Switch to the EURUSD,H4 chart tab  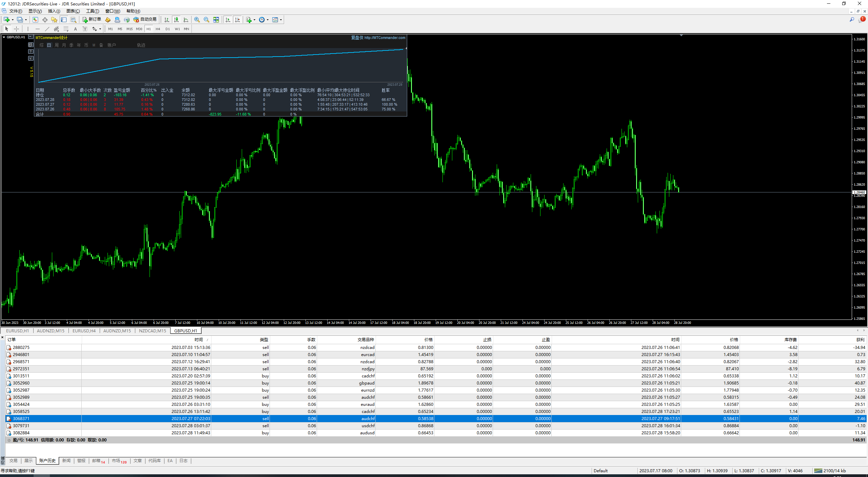84,331
